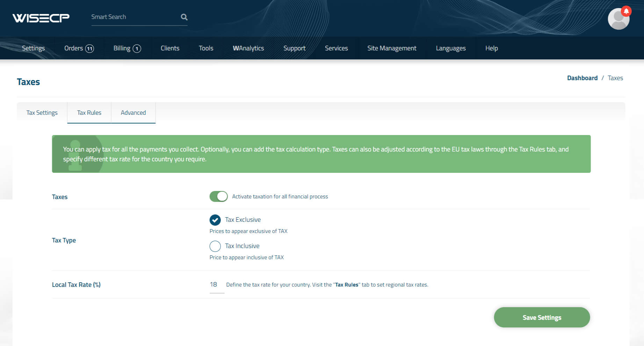Click the WISECP logo
Image resolution: width=644 pixels, height=346 pixels.
click(41, 17)
